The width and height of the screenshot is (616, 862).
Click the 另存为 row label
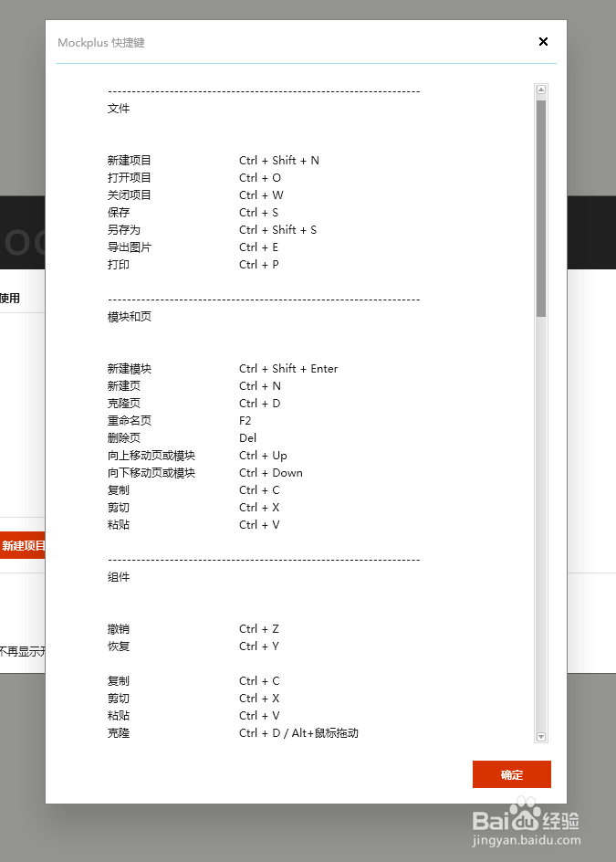[123, 230]
